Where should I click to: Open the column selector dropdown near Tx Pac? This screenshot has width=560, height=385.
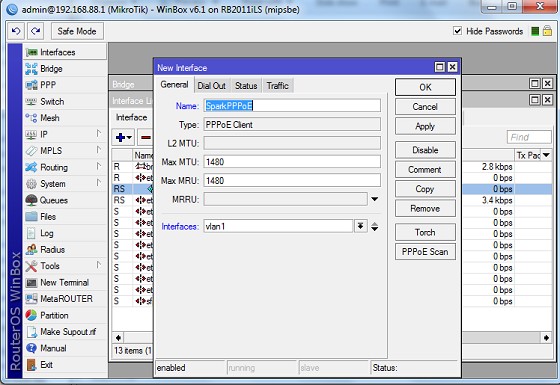pos(546,155)
